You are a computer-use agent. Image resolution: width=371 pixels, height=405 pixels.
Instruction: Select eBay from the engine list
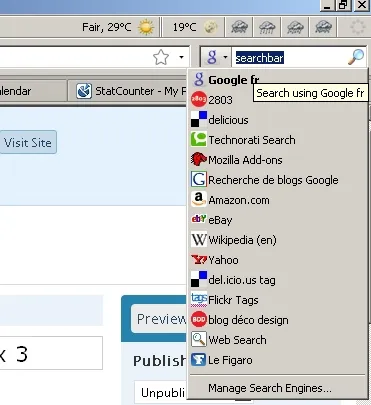[x=277, y=220]
